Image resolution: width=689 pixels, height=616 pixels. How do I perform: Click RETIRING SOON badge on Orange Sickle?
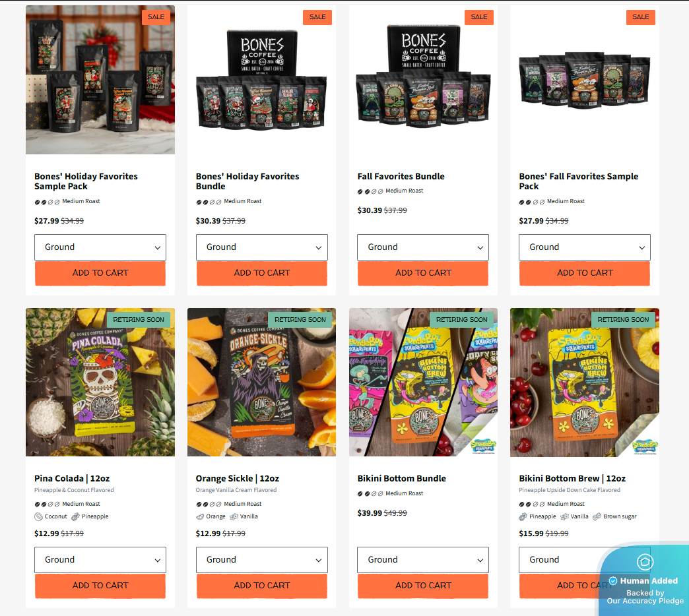300,320
